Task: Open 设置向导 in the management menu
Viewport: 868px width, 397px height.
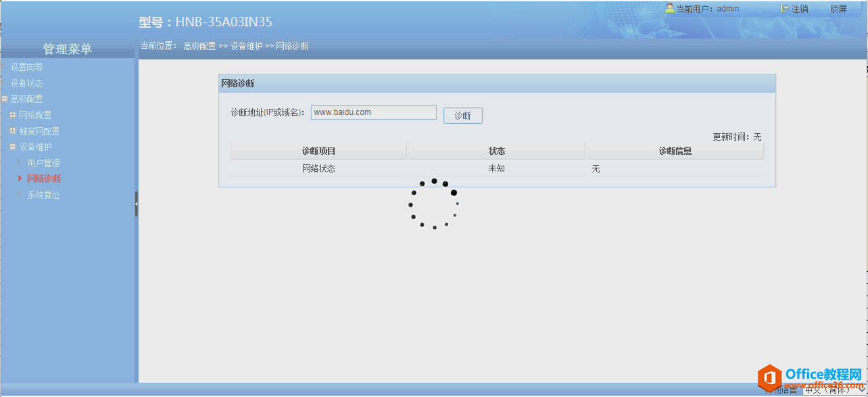Action: coord(26,67)
